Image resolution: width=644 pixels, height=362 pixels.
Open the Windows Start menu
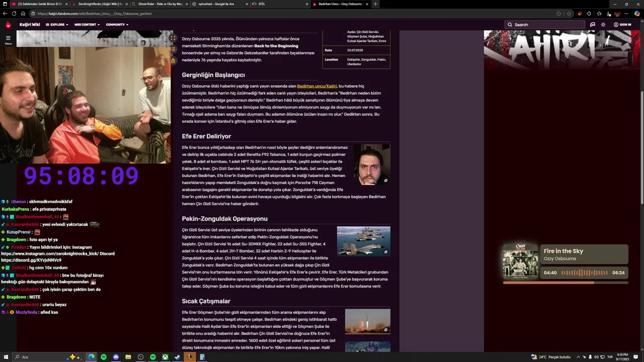(6, 357)
